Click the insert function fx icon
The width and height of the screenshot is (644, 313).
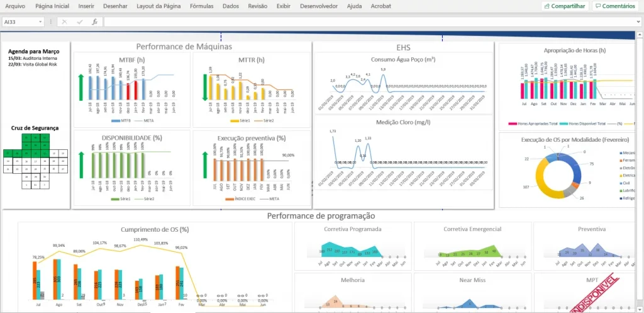pyautogui.click(x=94, y=22)
